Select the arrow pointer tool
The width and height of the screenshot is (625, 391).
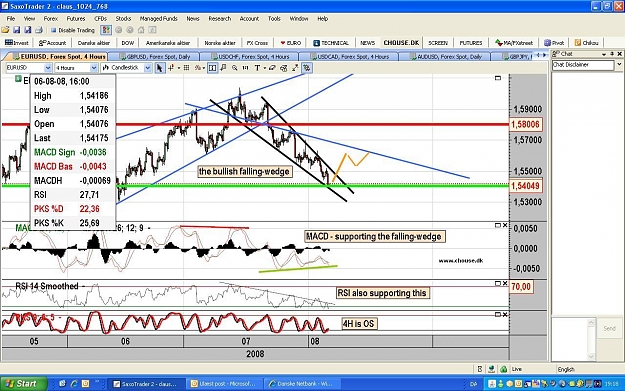[x=159, y=68]
